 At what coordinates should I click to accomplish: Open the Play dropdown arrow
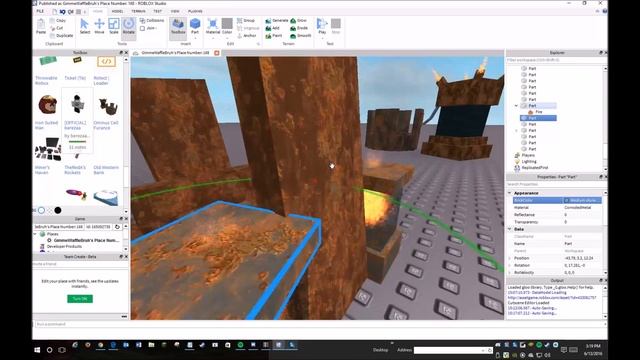[x=322, y=38]
